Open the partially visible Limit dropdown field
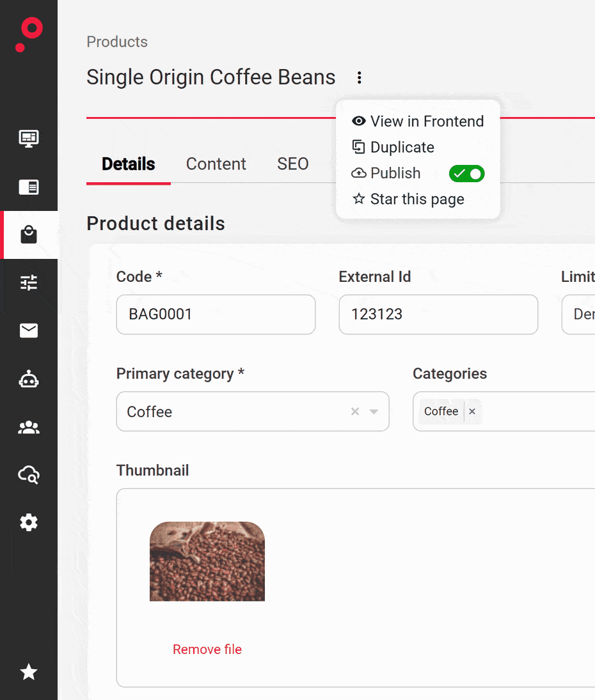Screen dimensions: 595x700 [x=578, y=315]
